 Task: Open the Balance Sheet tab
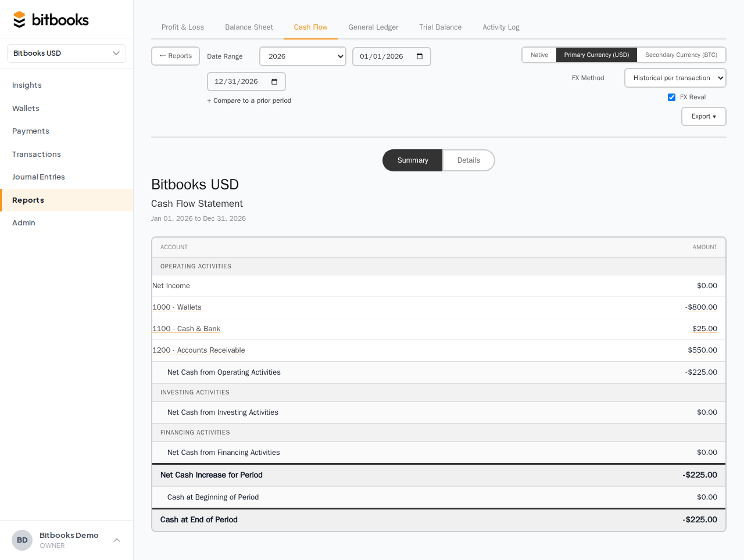click(249, 27)
